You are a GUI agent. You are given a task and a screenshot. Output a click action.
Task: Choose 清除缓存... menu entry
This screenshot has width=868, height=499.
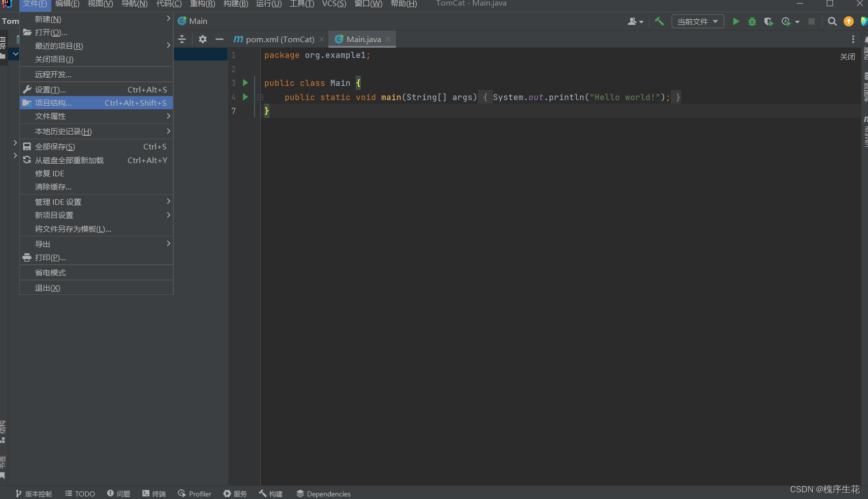tap(97, 186)
